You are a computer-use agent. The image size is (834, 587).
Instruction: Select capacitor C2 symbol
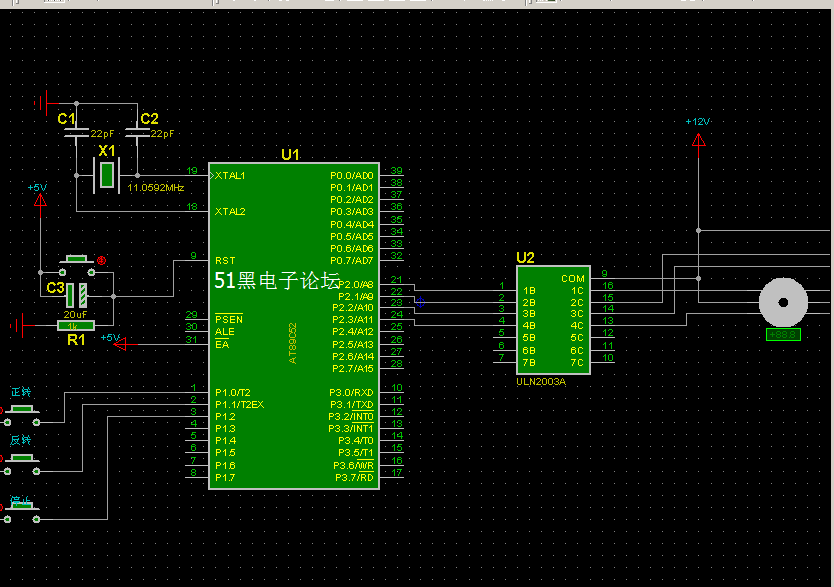(x=137, y=133)
